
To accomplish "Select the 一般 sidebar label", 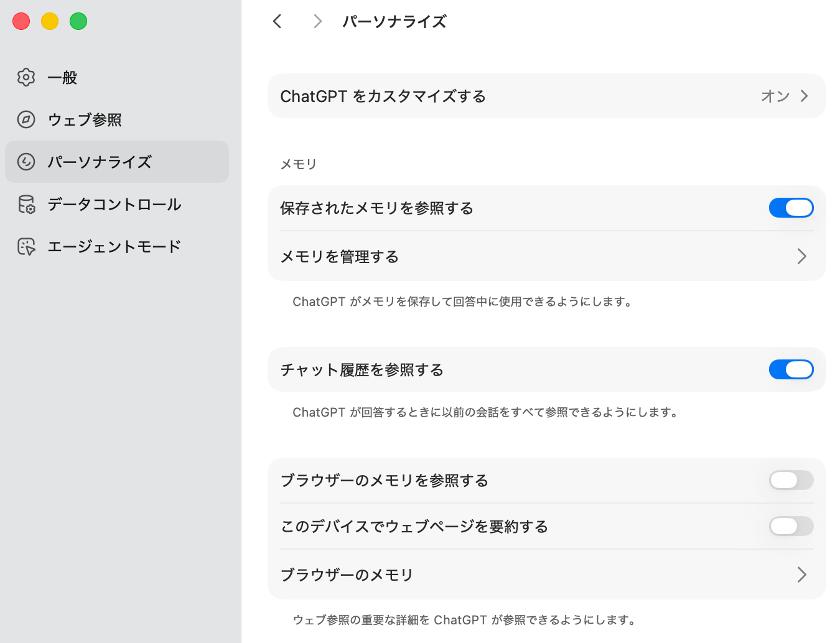I will coord(62,78).
